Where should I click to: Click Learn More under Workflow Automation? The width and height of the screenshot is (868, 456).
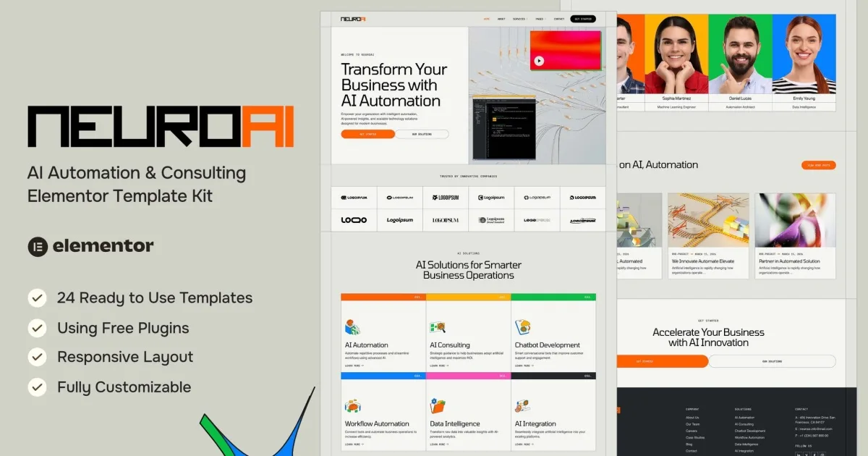(354, 444)
